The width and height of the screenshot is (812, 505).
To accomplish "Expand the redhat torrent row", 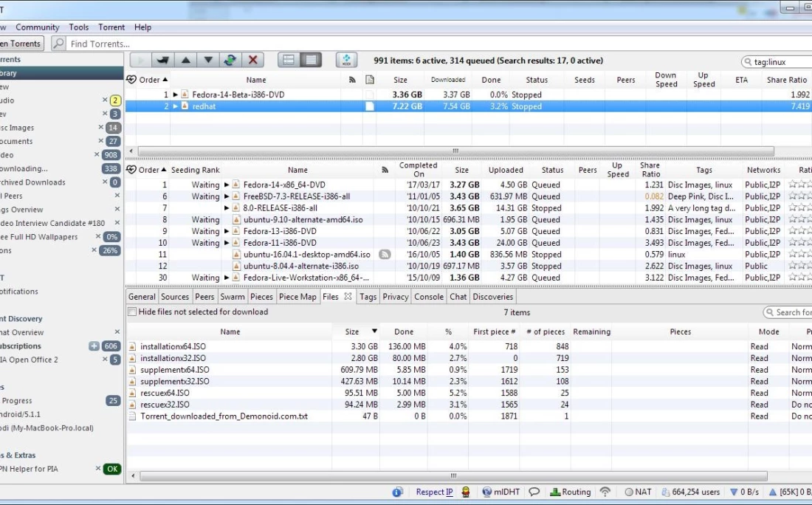I will click(176, 106).
